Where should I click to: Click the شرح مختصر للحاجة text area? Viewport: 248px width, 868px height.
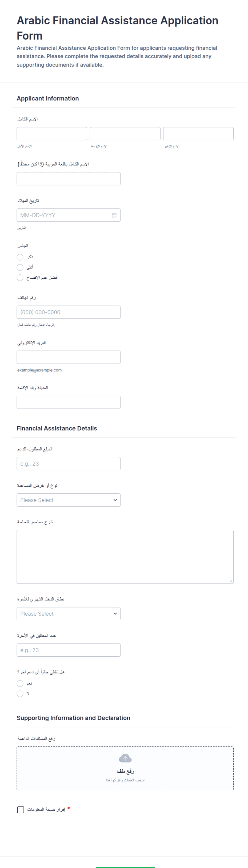coord(125,557)
